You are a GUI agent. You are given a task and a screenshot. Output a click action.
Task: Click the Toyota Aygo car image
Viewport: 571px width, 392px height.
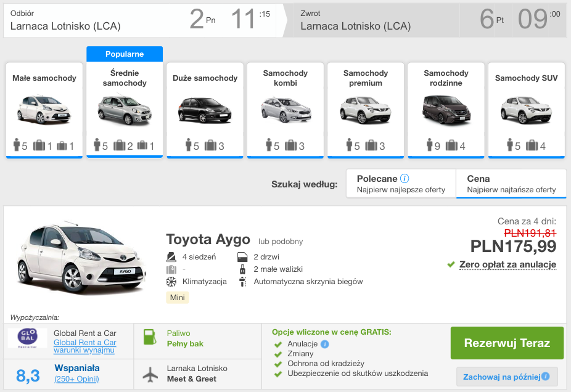pyautogui.click(x=81, y=257)
